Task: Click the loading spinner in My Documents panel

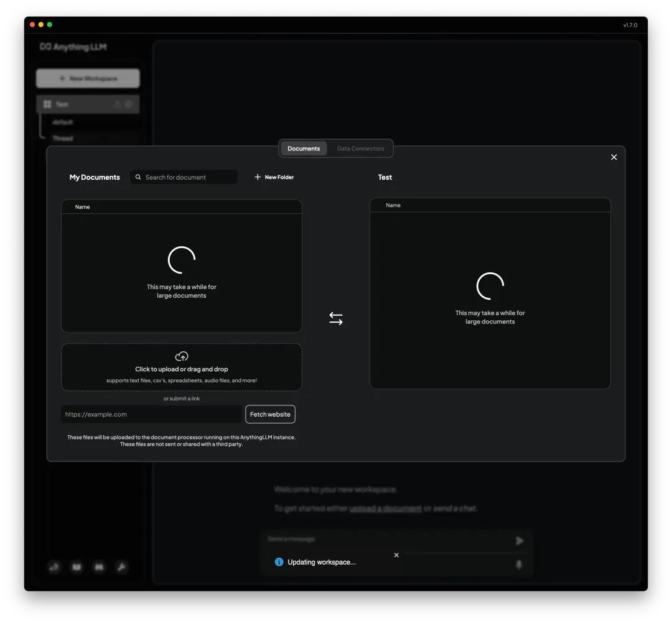Action: (x=181, y=260)
